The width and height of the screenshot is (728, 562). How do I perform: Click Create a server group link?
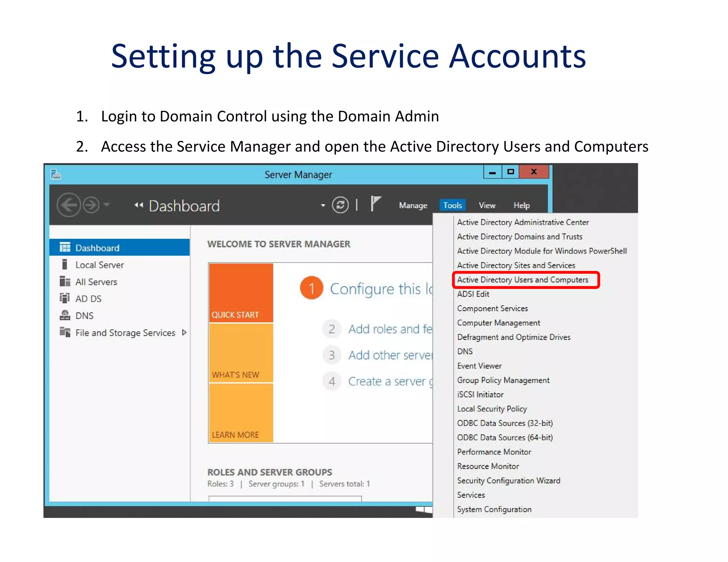point(390,381)
